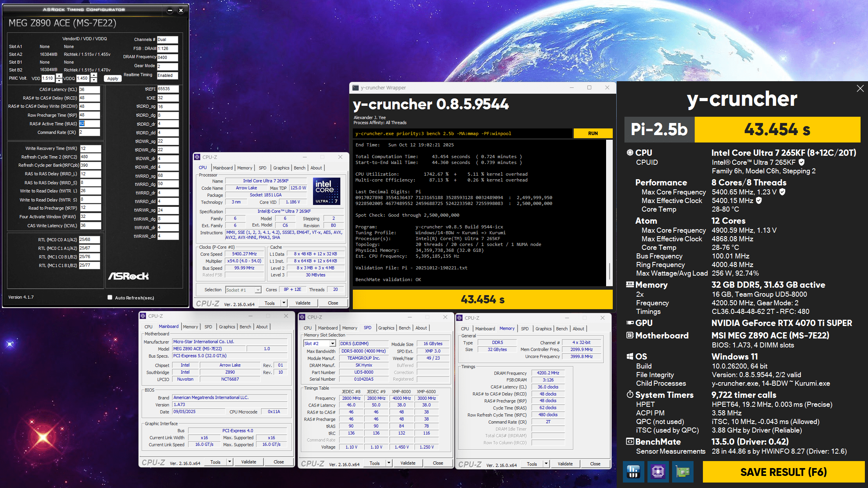Decrease the PMIC VDDQ voltage stepper
Screen dimensions: 868x488
point(94,80)
